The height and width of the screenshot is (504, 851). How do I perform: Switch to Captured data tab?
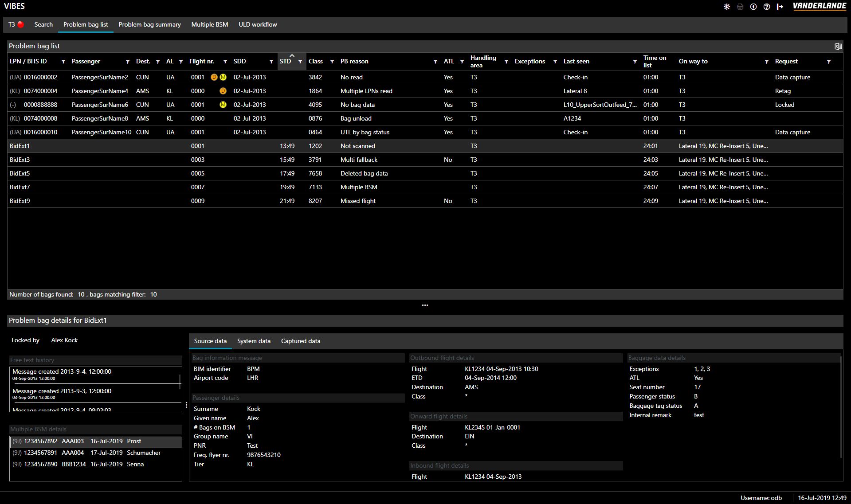(x=301, y=341)
